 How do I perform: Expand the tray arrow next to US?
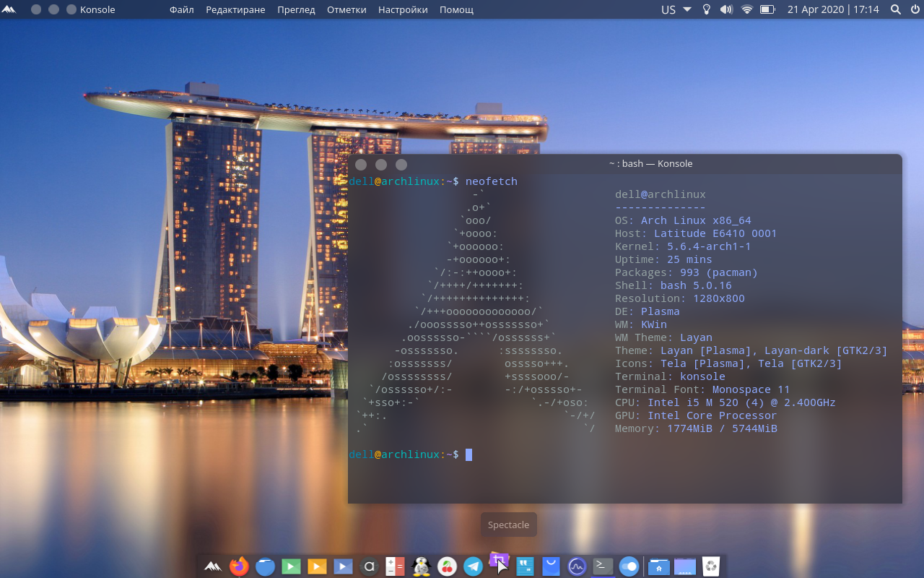pos(687,9)
